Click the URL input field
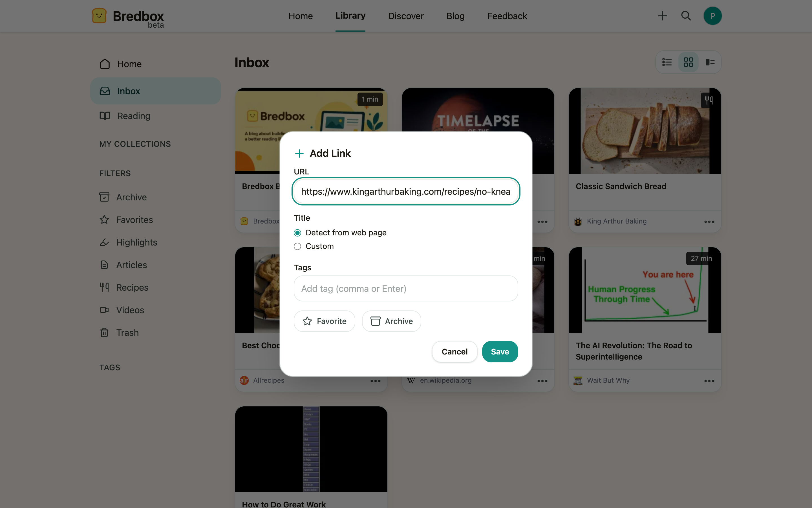The height and width of the screenshot is (508, 812). (x=406, y=191)
